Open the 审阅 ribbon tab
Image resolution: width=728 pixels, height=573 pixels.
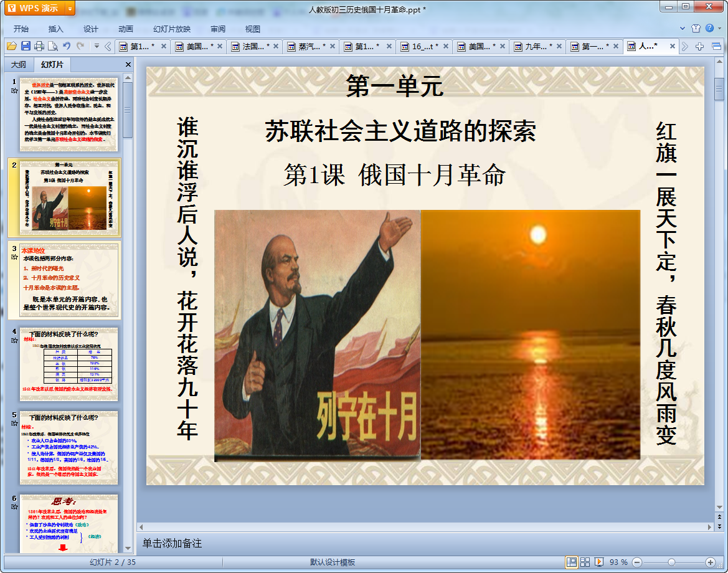point(218,29)
